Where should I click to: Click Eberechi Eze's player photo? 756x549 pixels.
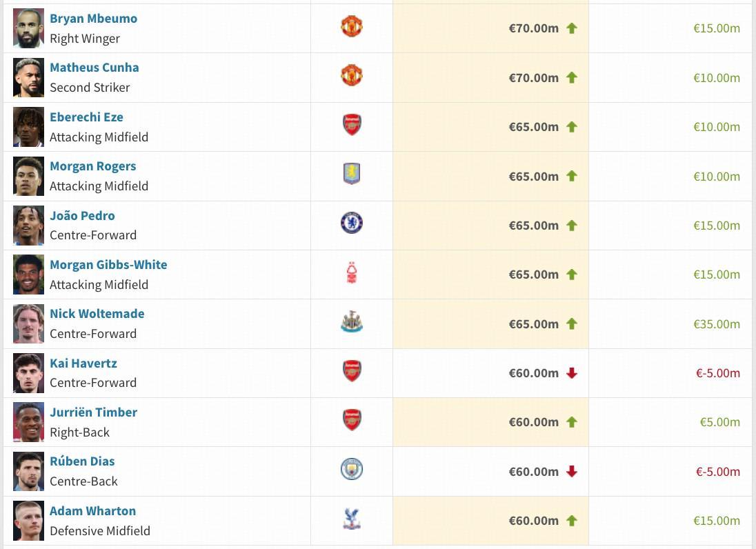pos(28,127)
